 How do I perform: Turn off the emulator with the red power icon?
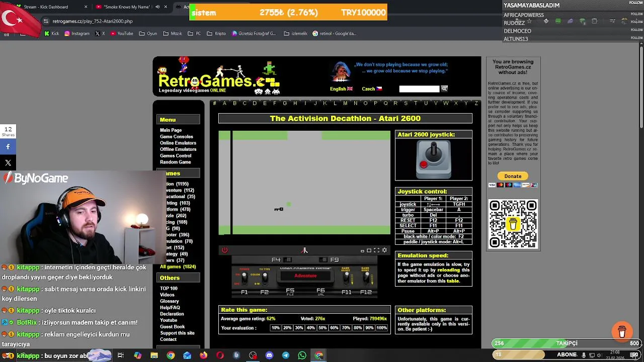click(224, 250)
